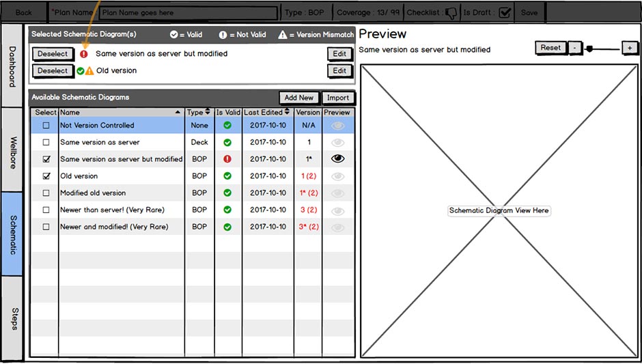The width and height of the screenshot is (642, 364).
Task: Click the green valid icon for Not Version Controlled
Action: click(227, 126)
